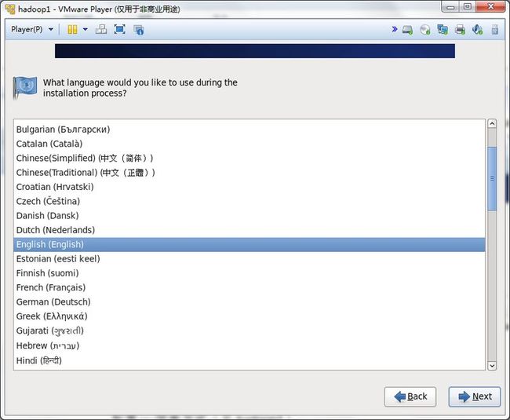
Task: Open the Player(P) menu
Action: [32, 29]
